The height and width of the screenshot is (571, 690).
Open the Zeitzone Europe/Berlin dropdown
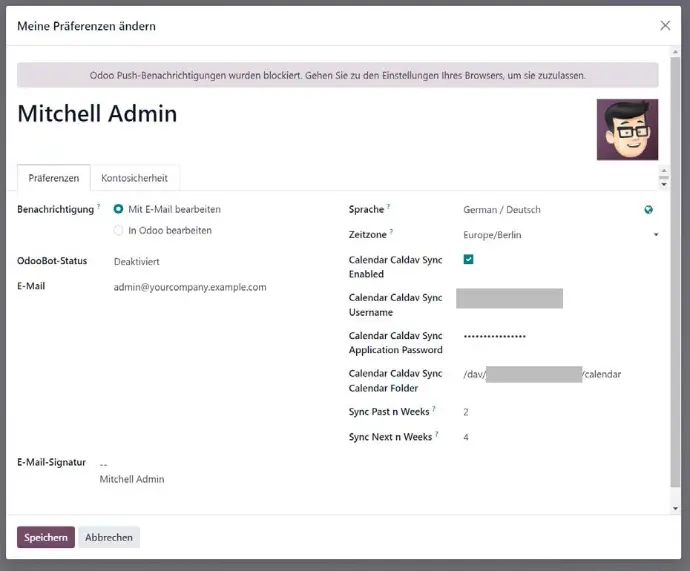tap(560, 235)
